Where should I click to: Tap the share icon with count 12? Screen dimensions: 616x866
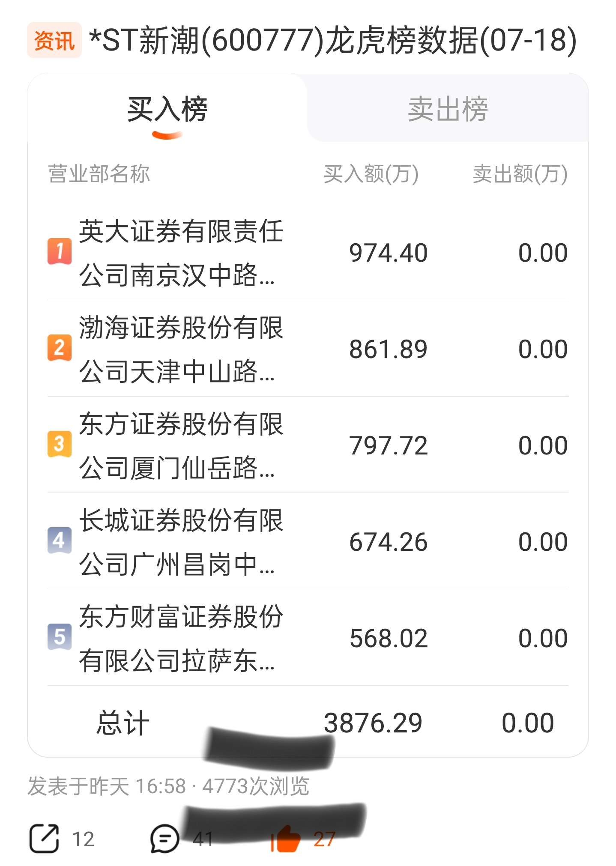(x=44, y=838)
